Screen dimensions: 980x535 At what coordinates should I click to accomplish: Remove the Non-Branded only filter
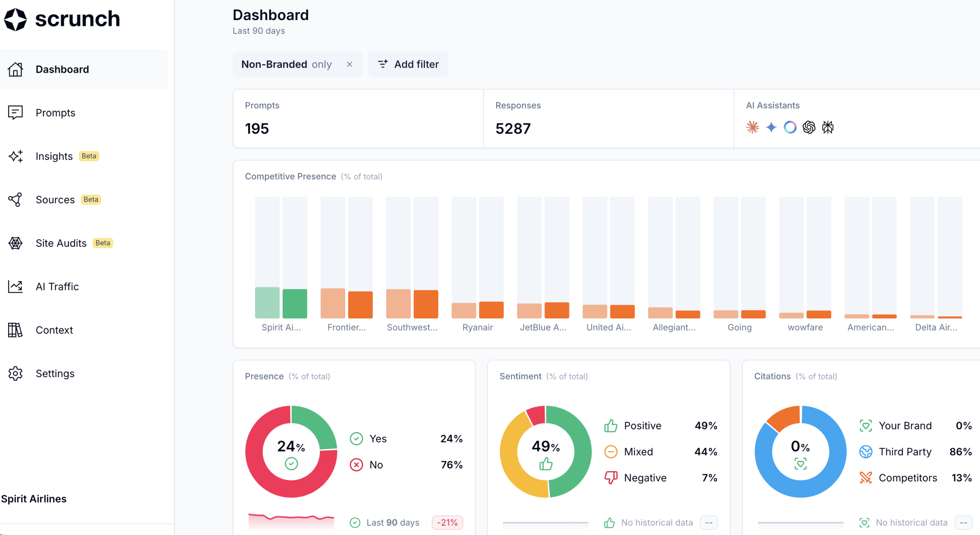[x=350, y=64]
